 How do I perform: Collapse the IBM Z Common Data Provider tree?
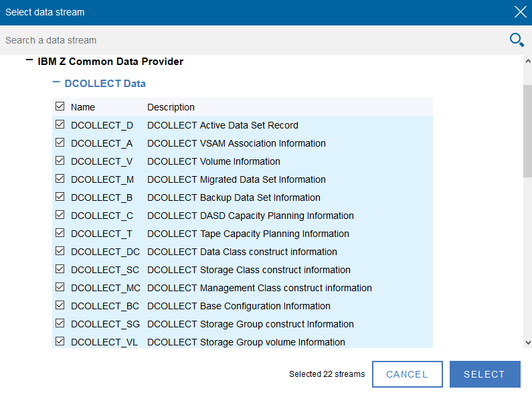[x=29, y=61]
